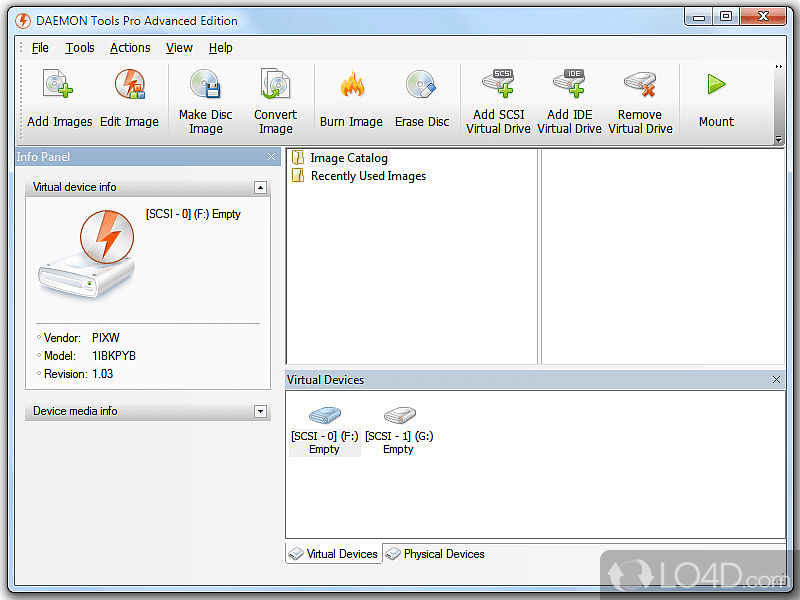Viewport: 800px width, 600px height.
Task: Add a SCSI Virtual Drive
Action: pos(498,97)
